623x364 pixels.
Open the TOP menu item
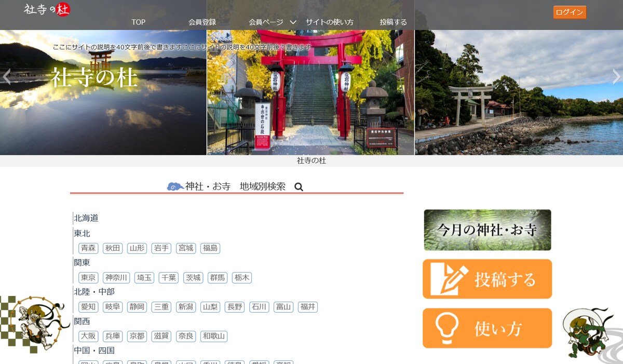[x=138, y=22]
